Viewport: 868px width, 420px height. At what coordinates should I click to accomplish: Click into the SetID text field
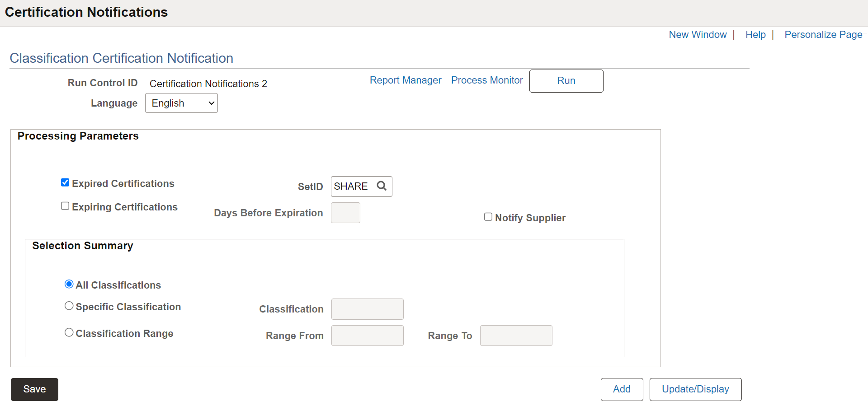point(353,187)
